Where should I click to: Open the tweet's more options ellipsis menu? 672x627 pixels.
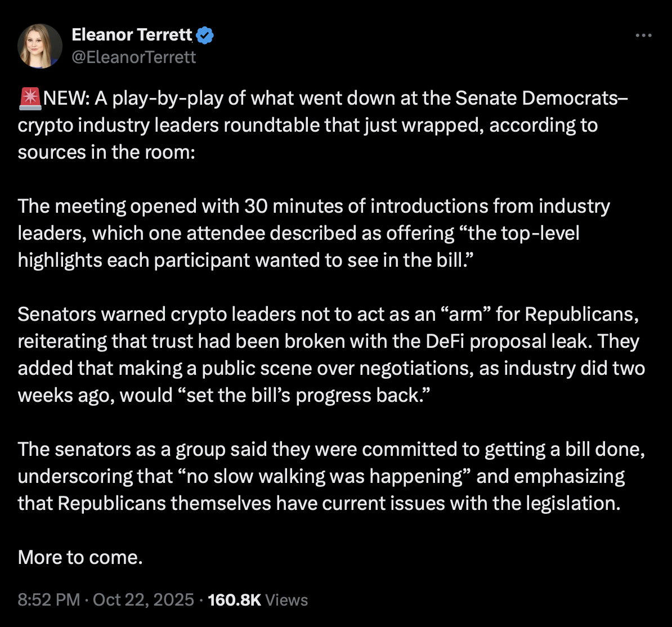coord(643,35)
